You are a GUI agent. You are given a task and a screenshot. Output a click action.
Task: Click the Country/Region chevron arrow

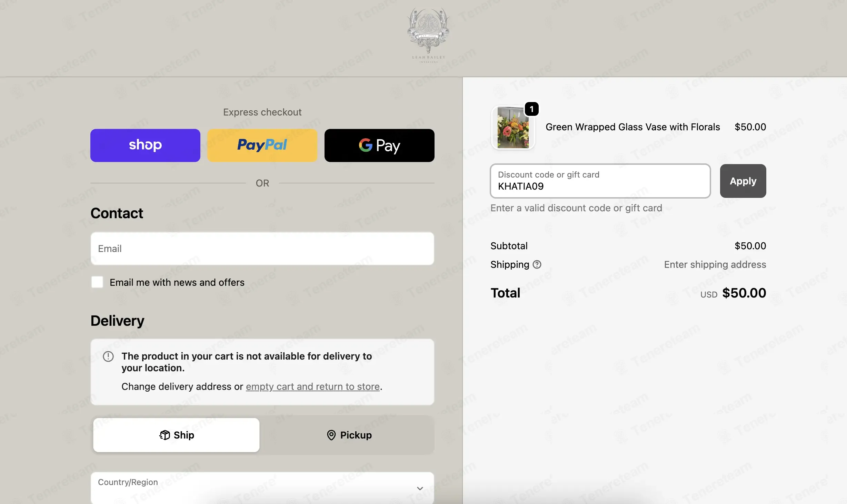click(420, 488)
